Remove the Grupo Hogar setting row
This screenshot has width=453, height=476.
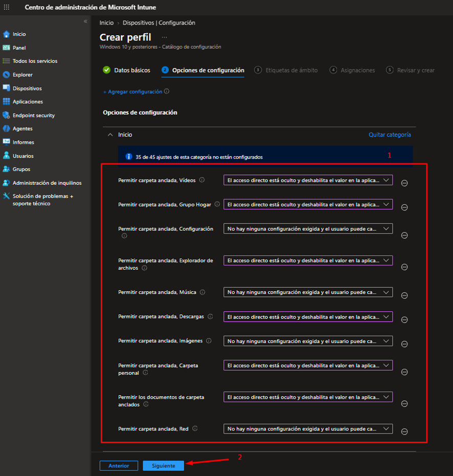pos(404,207)
